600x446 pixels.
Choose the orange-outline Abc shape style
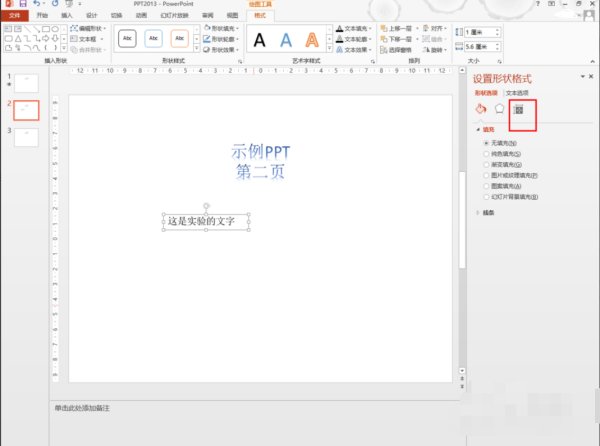click(x=179, y=39)
